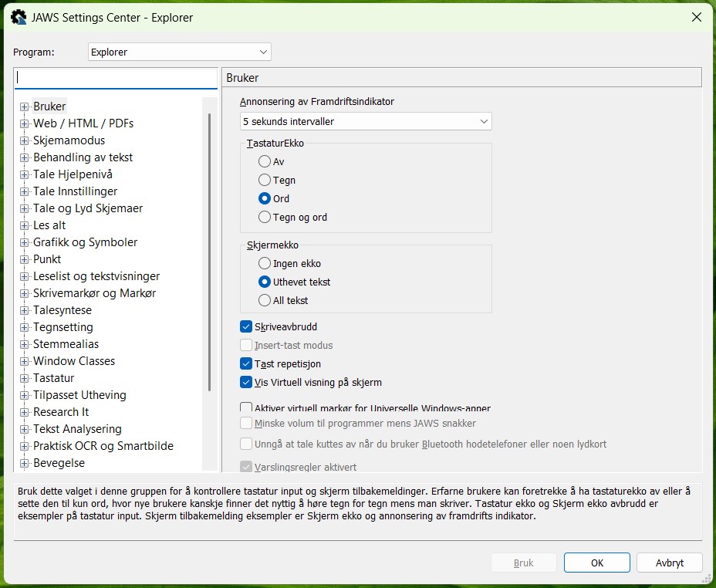Screen dimensions: 716x588
Task: Toggle Vis Virtuell visning på skjerm checkbox
Action: coord(246,382)
